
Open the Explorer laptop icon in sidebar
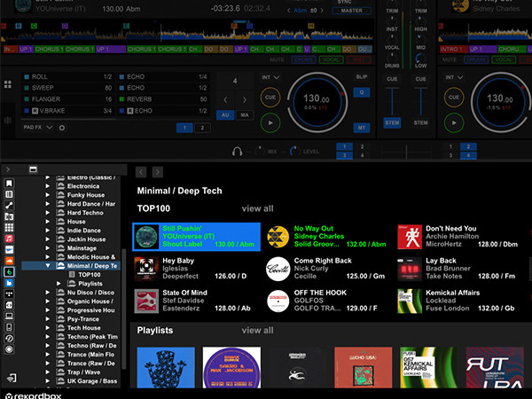coord(9,317)
